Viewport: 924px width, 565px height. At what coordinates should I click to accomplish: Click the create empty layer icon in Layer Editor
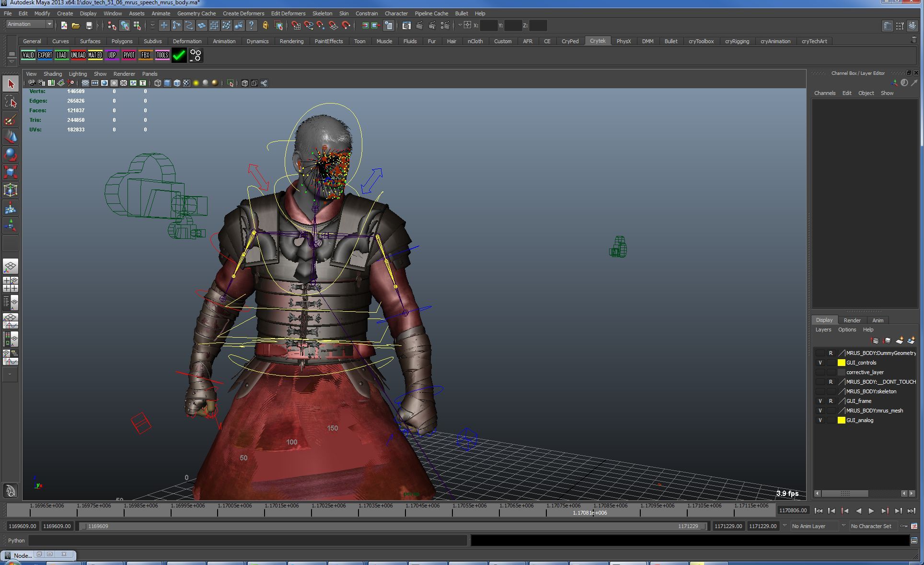(899, 341)
